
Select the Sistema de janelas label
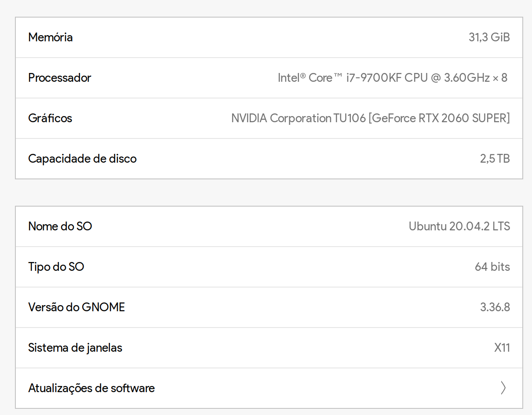click(x=75, y=348)
